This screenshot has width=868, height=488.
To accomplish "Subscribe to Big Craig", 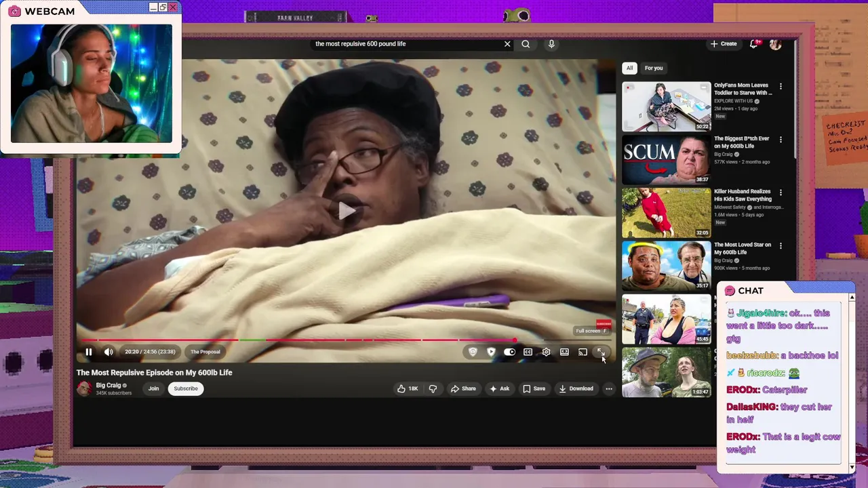I will tap(186, 388).
